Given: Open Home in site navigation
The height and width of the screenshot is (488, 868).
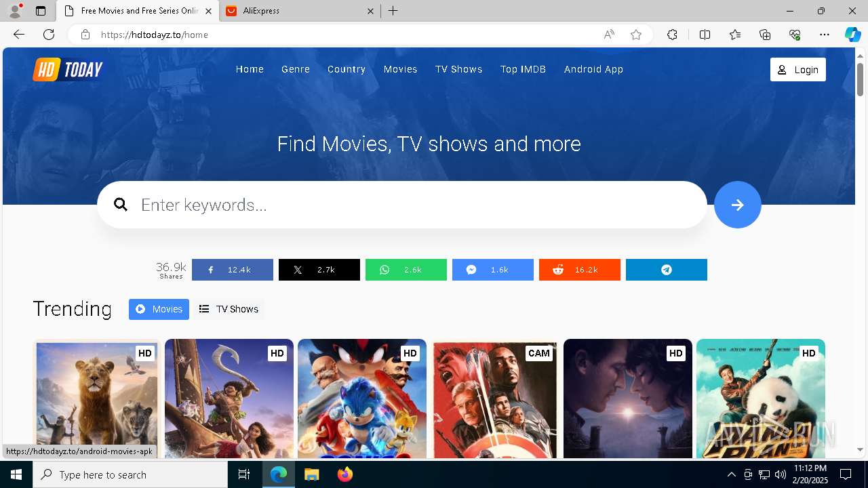Looking at the screenshot, I should (250, 69).
